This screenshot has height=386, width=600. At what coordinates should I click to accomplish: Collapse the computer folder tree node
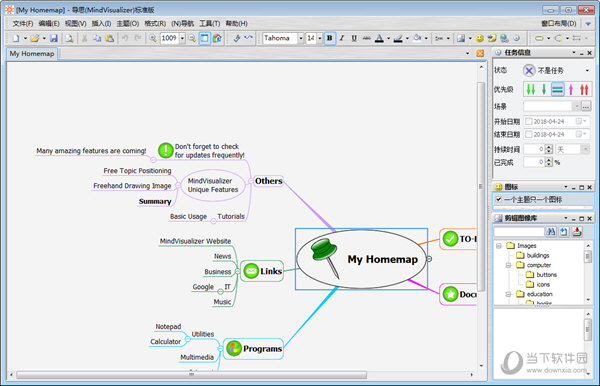tap(509, 265)
